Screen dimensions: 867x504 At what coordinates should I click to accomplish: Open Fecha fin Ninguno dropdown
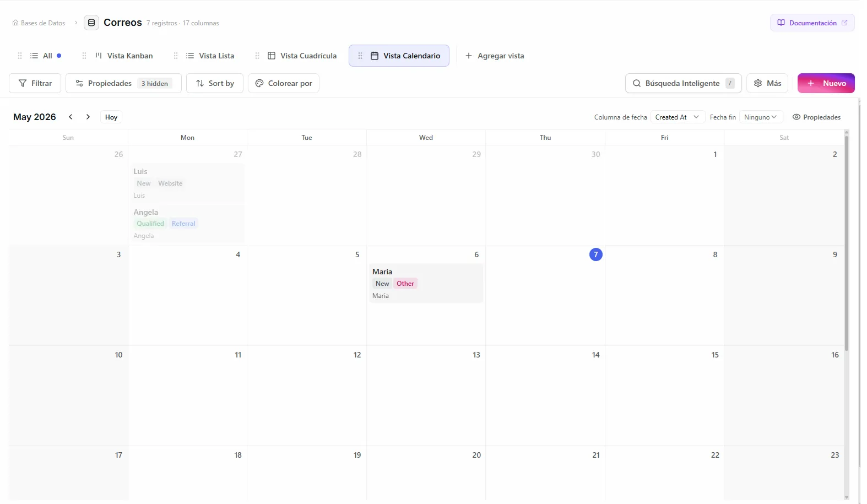point(761,117)
